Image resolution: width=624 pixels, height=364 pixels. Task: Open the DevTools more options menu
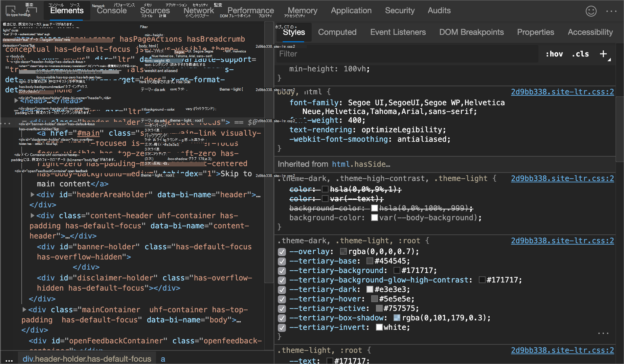[611, 11]
